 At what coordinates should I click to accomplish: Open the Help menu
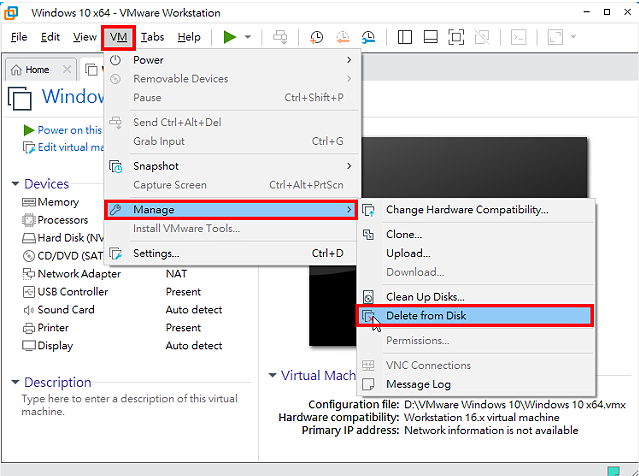[189, 37]
